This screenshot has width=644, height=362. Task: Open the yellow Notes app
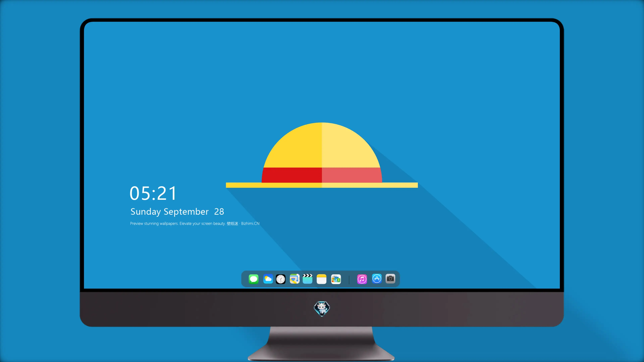pyautogui.click(x=321, y=279)
